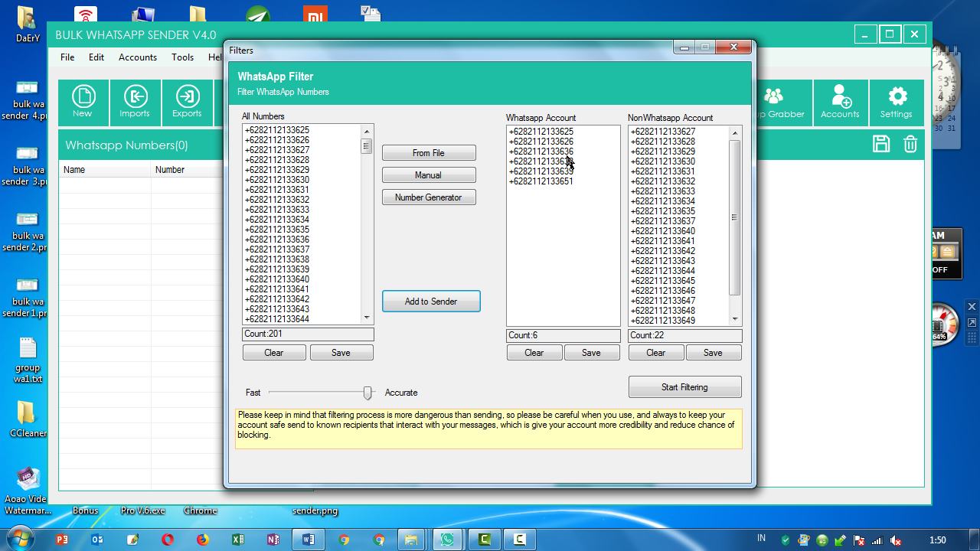The image size is (980, 551).
Task: Click the trash icon of Whatsapp Numbers
Action: pos(910,144)
